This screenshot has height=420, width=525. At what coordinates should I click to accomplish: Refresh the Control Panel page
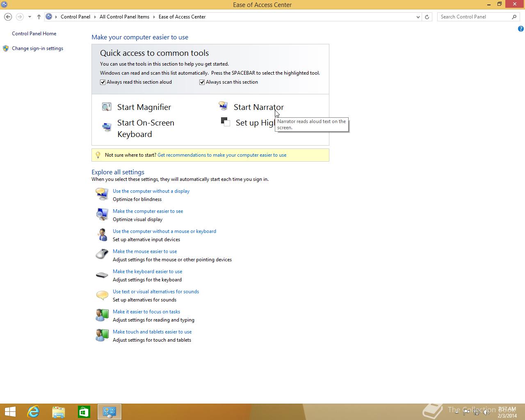[x=427, y=17]
